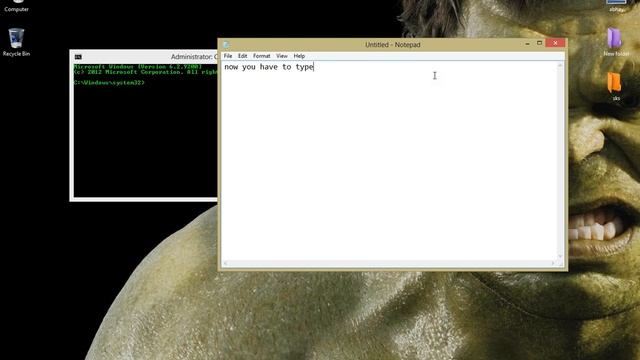Click the Notepad horizontal scrollbar right arrow
The width and height of the screenshot is (640, 360).
pos(553,263)
